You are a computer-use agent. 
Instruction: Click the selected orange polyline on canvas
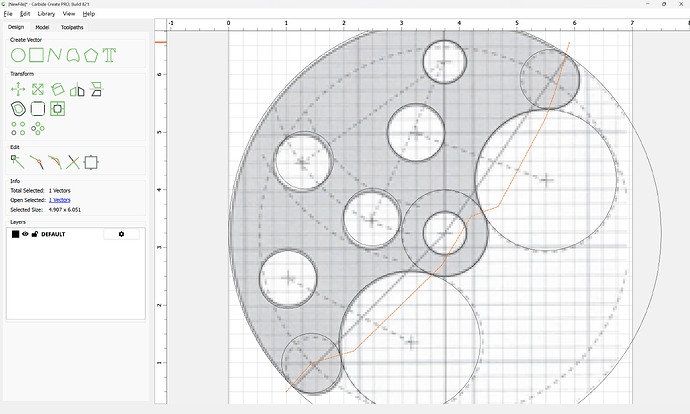pos(395,311)
